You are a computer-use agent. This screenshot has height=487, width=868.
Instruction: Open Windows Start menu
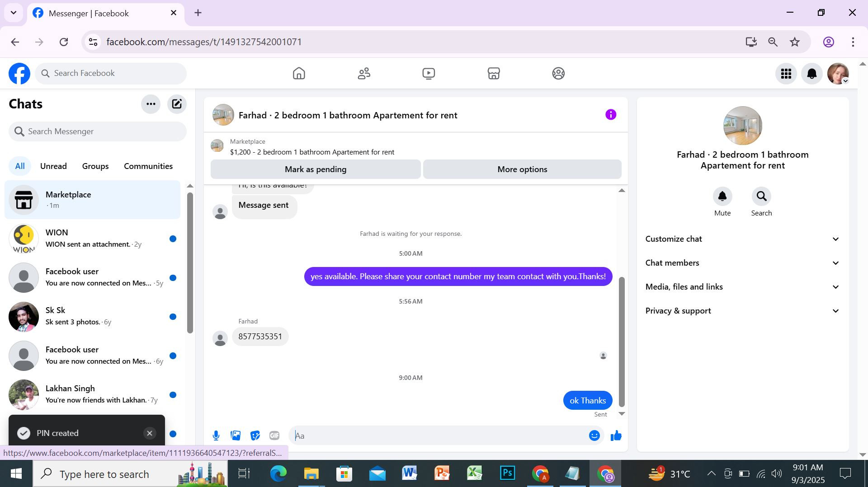click(16, 473)
